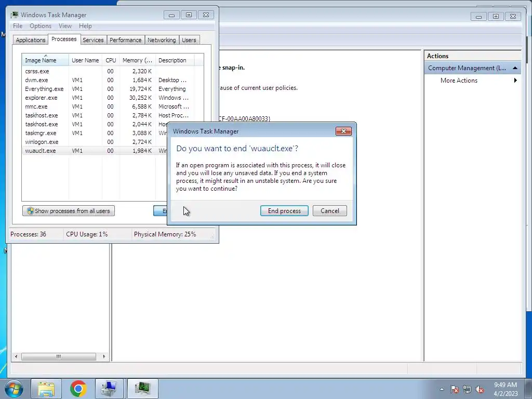Switch to Task Manager taskbar icon
Image resolution: width=532 pixels, height=399 pixels.
click(x=142, y=389)
